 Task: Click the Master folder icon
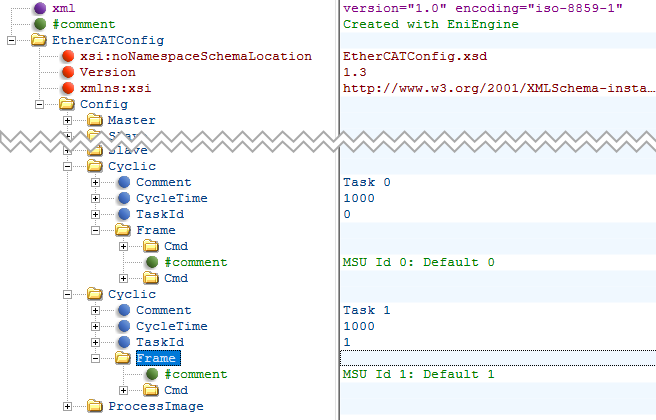[95, 120]
